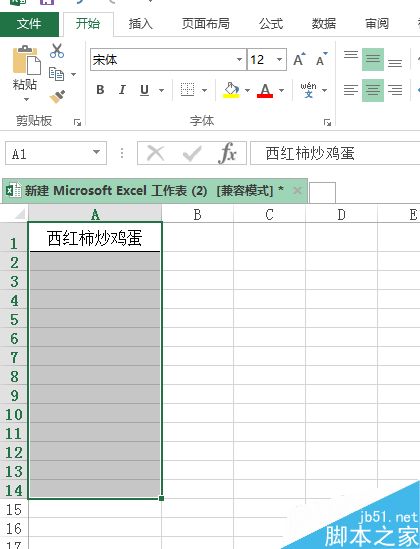Expand underline style arrow
This screenshot has width=420, height=549.
(161, 90)
